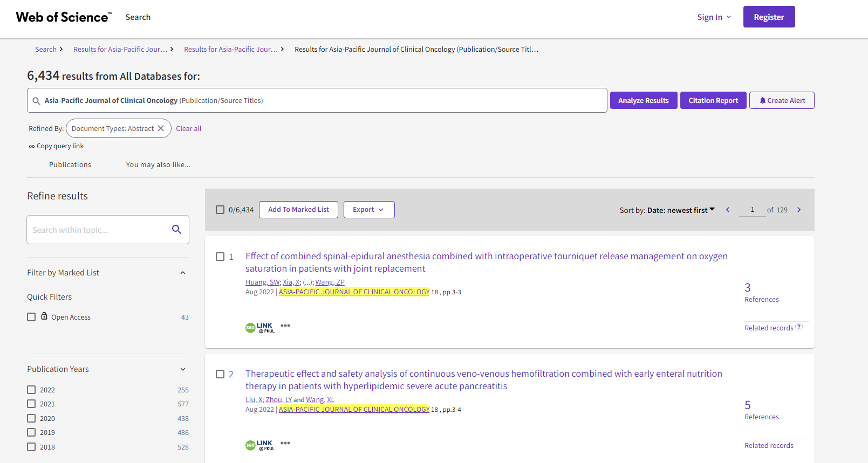
Task: Open more options dots for result 2
Action: click(285, 443)
